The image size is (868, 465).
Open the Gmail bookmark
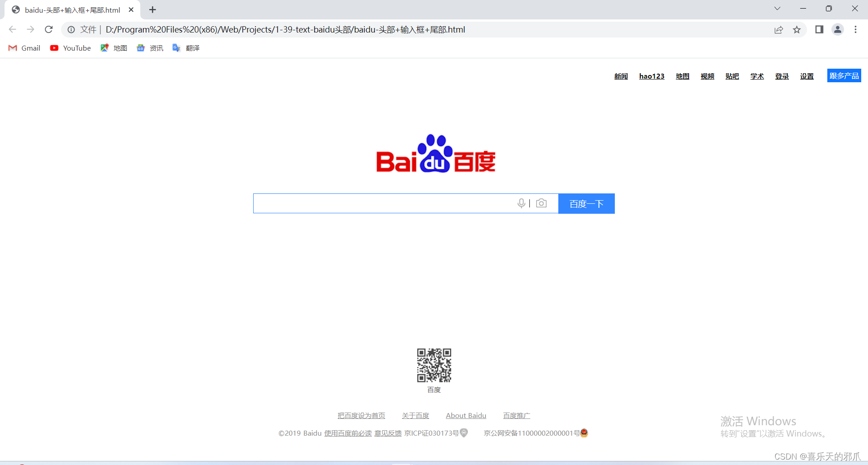(24, 48)
